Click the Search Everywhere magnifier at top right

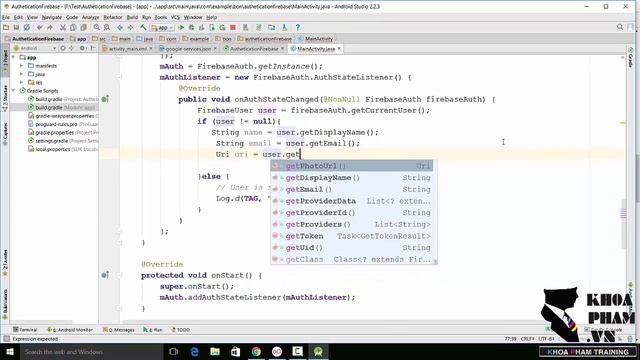(620, 27)
